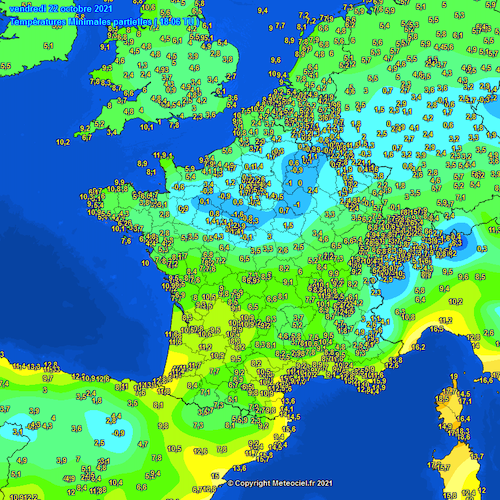Screen dimensions: 500x500
Task: Click the 9,6 value in Dover Strait
Action: 276,60
